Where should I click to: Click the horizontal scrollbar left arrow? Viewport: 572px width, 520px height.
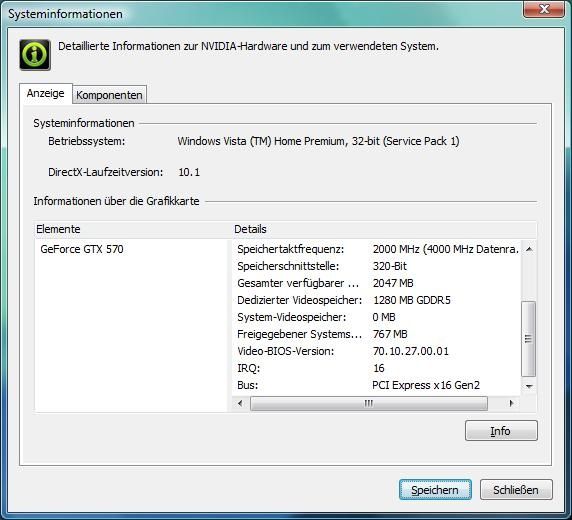pyautogui.click(x=240, y=403)
